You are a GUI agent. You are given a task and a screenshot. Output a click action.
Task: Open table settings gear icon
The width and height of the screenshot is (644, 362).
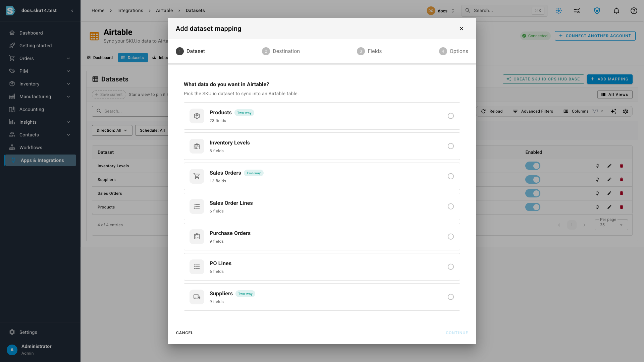click(x=626, y=111)
